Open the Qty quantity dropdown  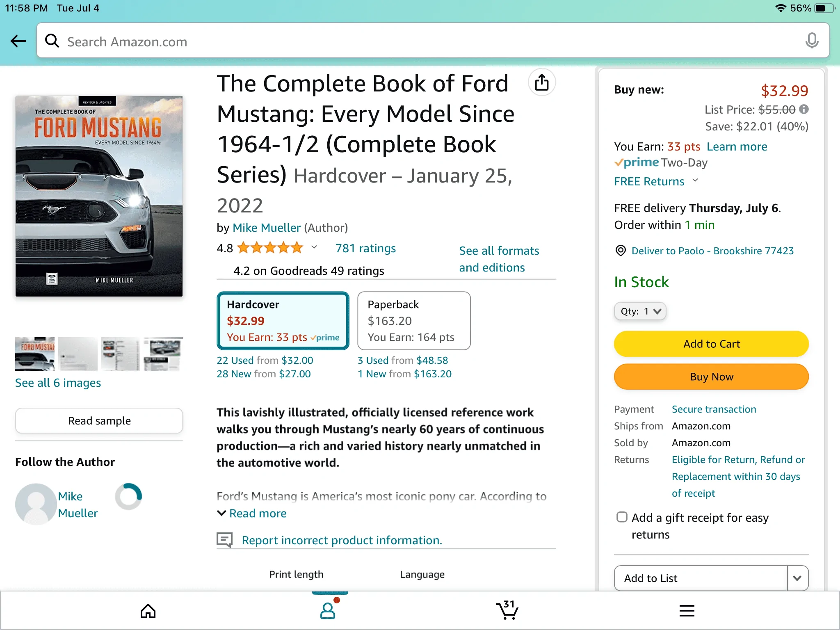[640, 311]
